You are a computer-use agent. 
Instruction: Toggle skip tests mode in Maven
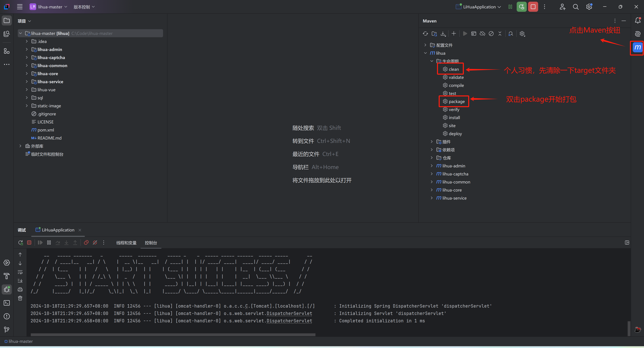[491, 34]
